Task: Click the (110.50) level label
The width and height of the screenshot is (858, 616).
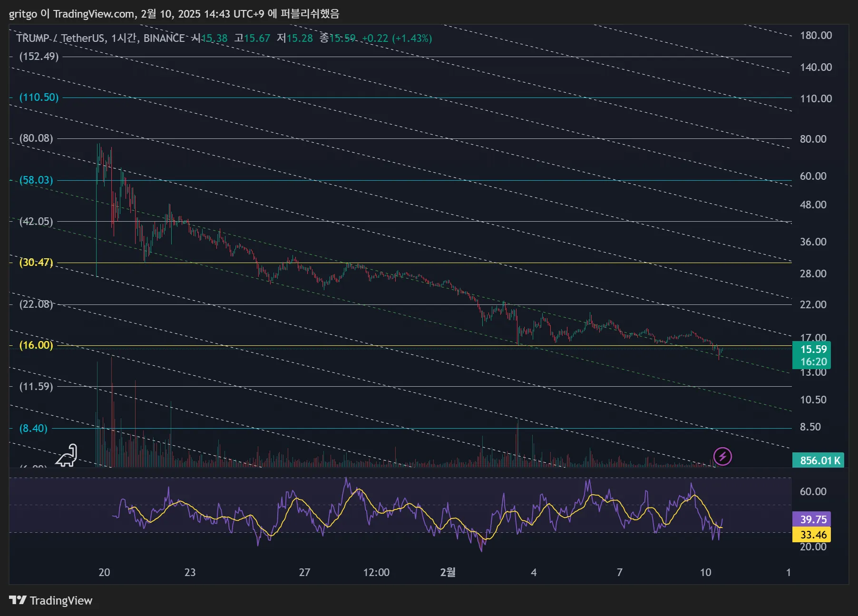Action: 39,98
